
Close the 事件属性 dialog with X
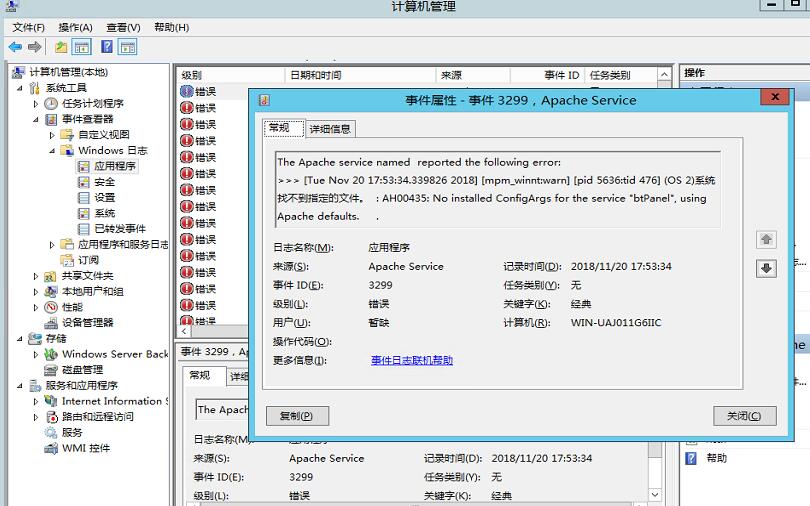[775, 97]
